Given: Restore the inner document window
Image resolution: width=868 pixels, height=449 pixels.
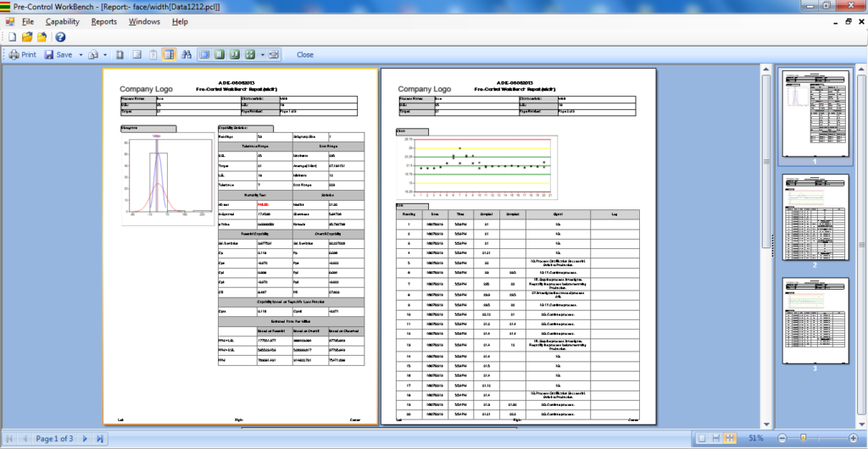Looking at the screenshot, I should (848, 21).
